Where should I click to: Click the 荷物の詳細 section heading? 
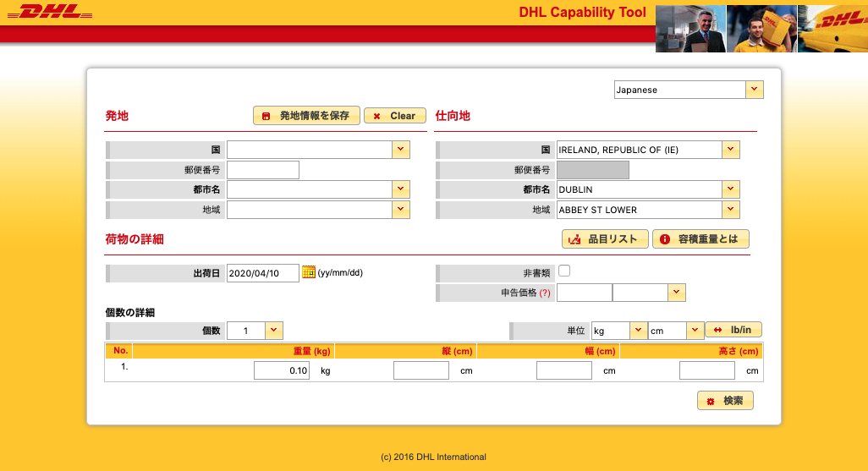(x=135, y=239)
